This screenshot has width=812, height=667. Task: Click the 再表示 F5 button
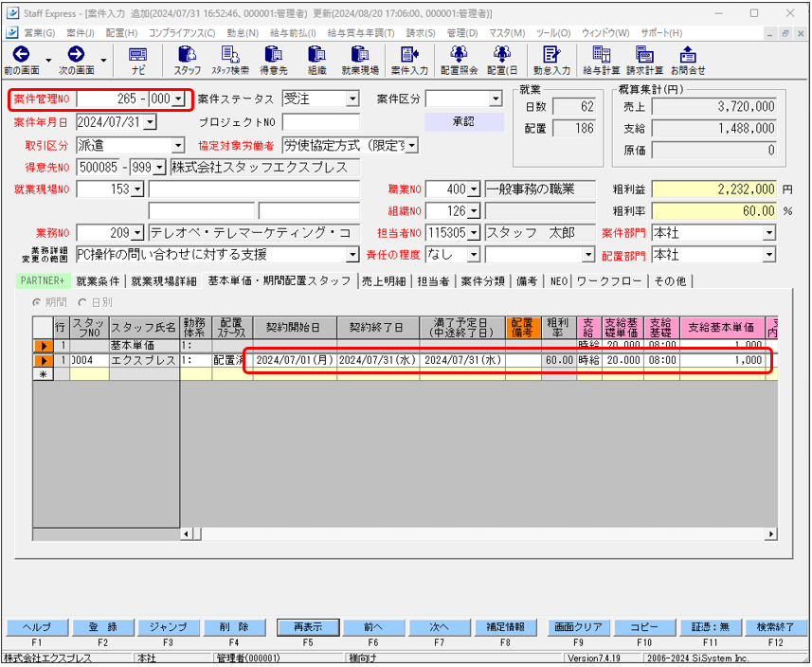coord(308,627)
